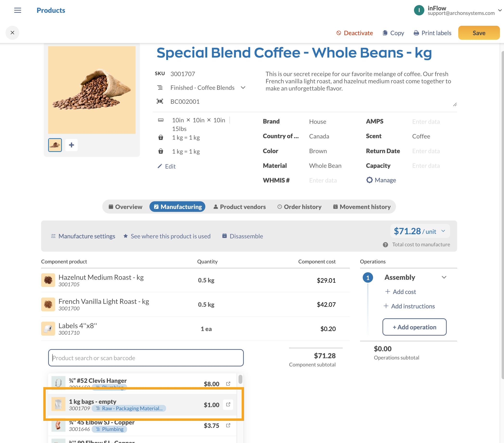Open Clevis Hanger external link icon
The image size is (504, 443).
click(228, 384)
